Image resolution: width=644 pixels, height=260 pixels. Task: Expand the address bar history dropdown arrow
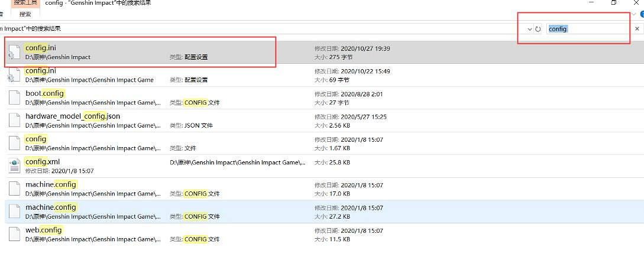point(529,29)
